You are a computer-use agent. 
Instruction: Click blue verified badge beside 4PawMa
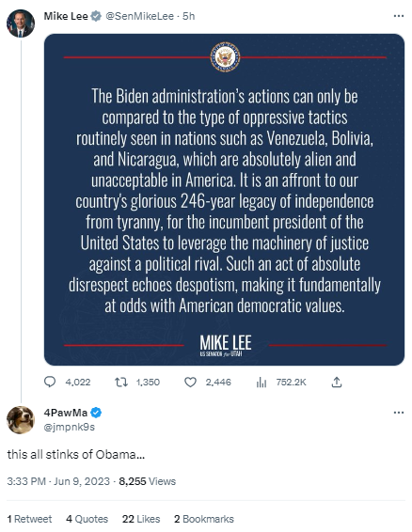coord(97,413)
